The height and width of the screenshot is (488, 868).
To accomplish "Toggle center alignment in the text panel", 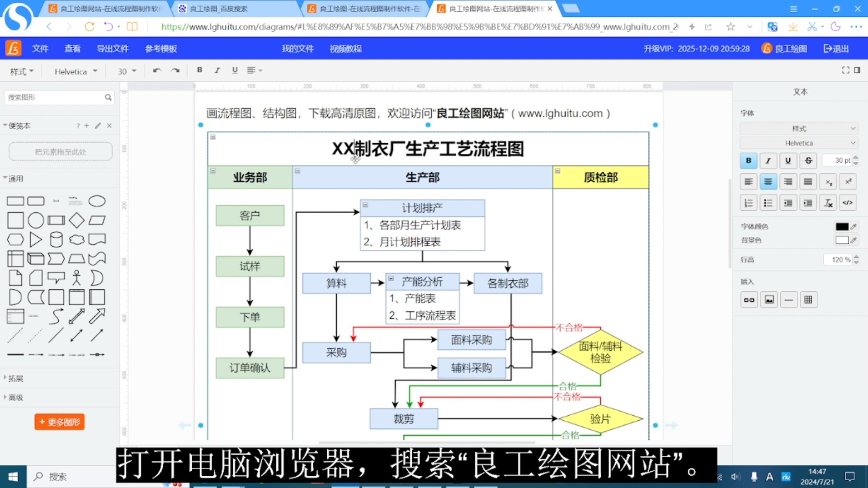I will click(x=768, y=182).
